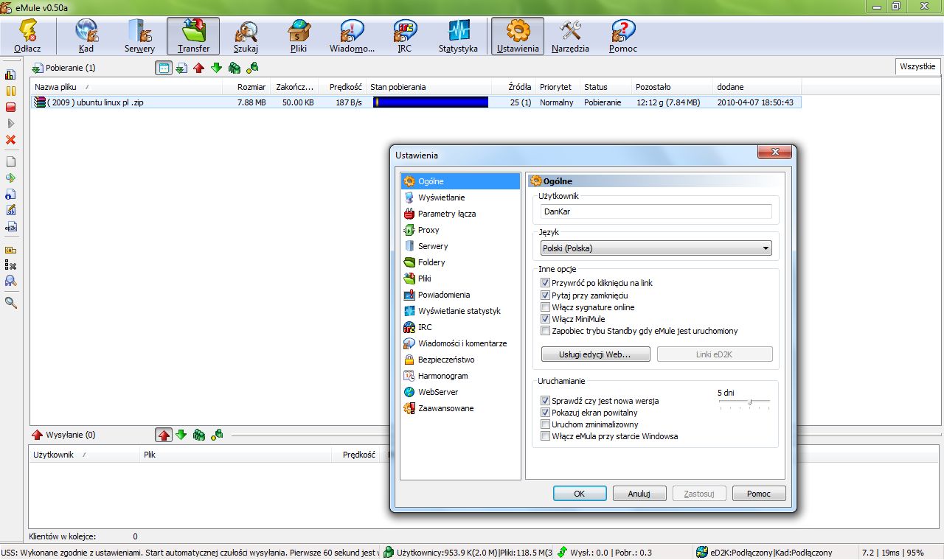The height and width of the screenshot is (560, 944).
Task: Enable 'Włącz sygnature online' checkbox
Action: tap(545, 307)
